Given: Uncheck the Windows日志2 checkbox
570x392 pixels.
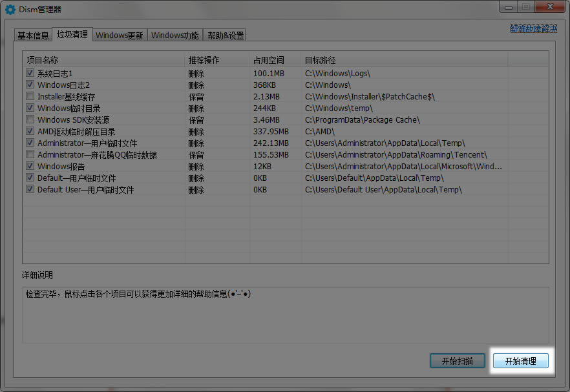Looking at the screenshot, I should (30, 85).
